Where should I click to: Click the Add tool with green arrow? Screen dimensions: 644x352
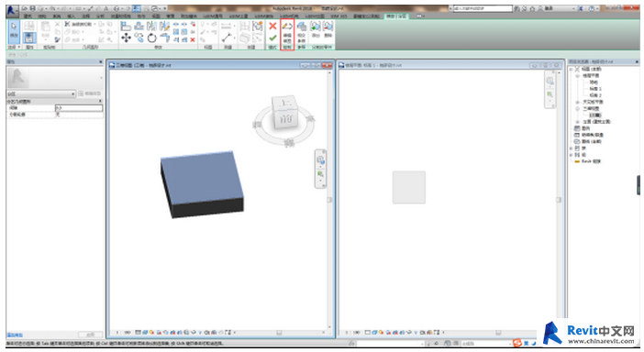click(315, 29)
